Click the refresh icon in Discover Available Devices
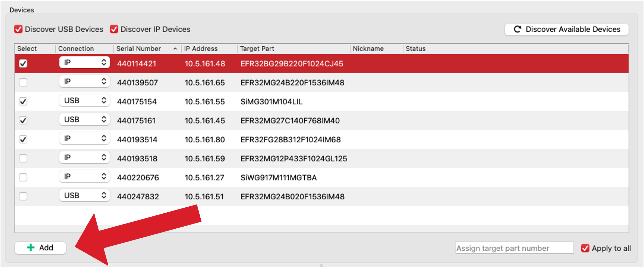Viewport: 644px width, 268px height. click(x=517, y=29)
